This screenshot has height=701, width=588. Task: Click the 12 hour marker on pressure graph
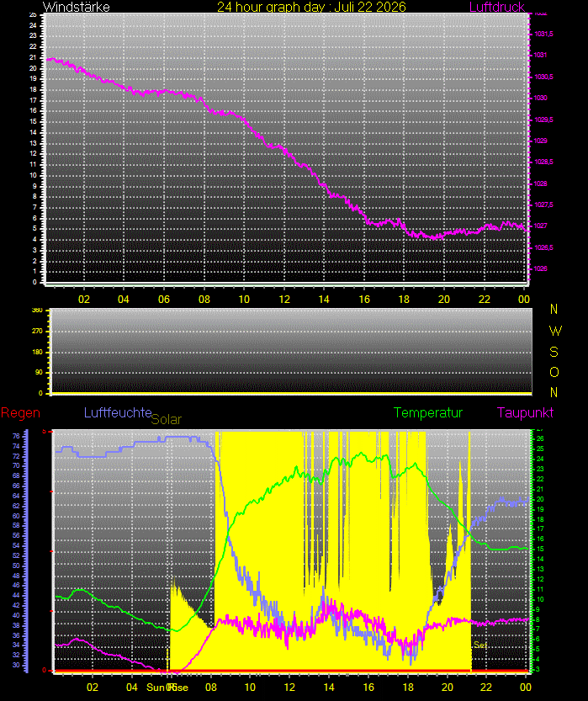[284, 299]
